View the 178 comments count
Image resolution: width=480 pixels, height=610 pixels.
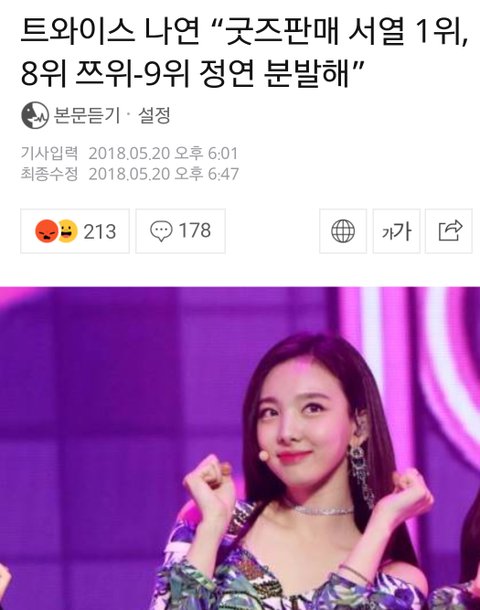coord(195,230)
